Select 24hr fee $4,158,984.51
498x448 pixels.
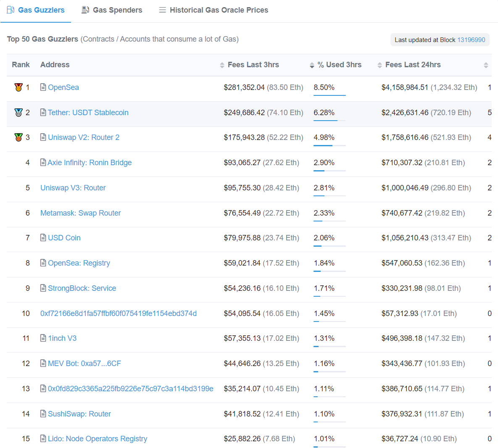point(405,87)
